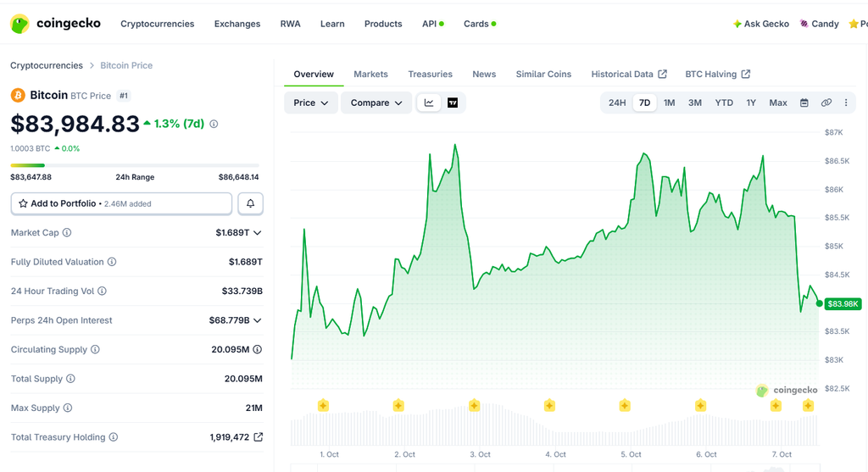
Task: Click Ask Gecko in the header
Action: pyautogui.click(x=760, y=24)
